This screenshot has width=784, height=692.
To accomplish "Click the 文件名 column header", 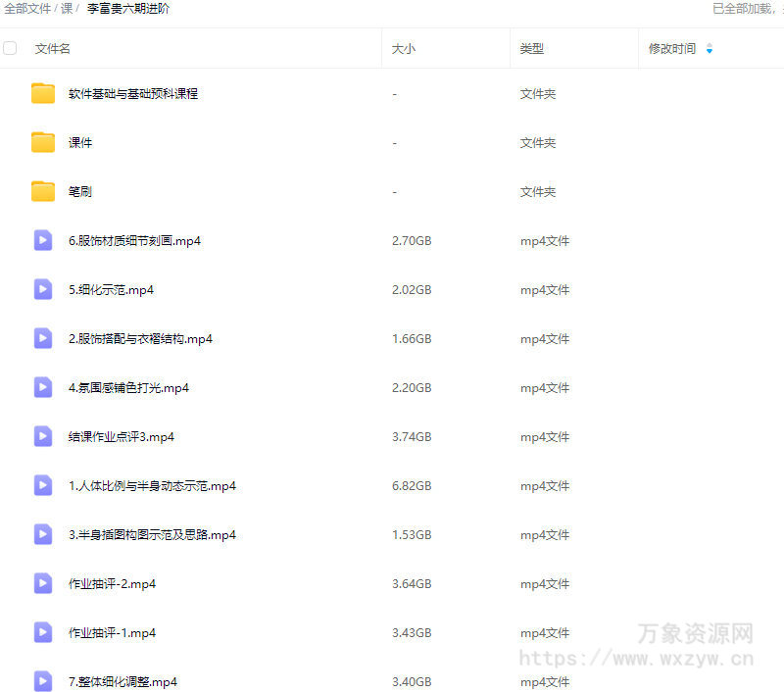I will [49, 47].
